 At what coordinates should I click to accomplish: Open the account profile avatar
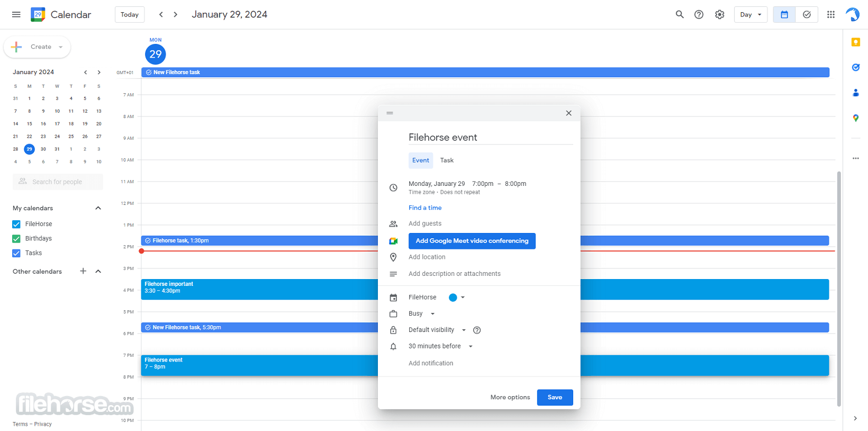point(853,14)
